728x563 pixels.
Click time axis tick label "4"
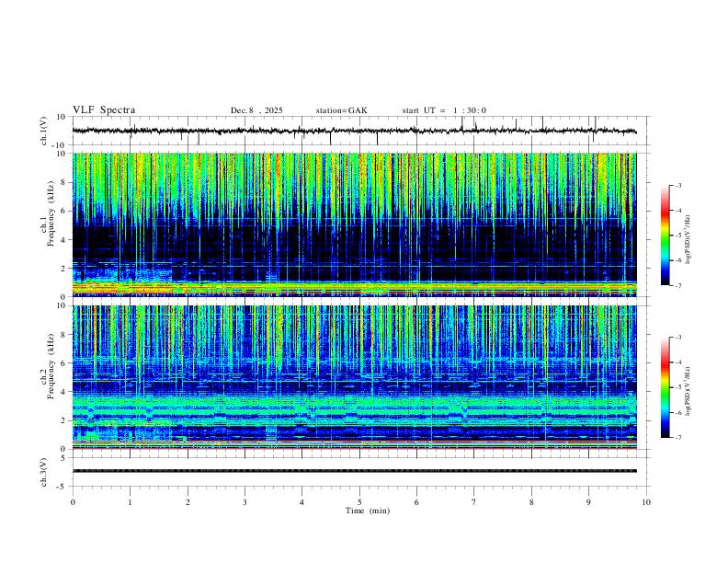pos(301,502)
